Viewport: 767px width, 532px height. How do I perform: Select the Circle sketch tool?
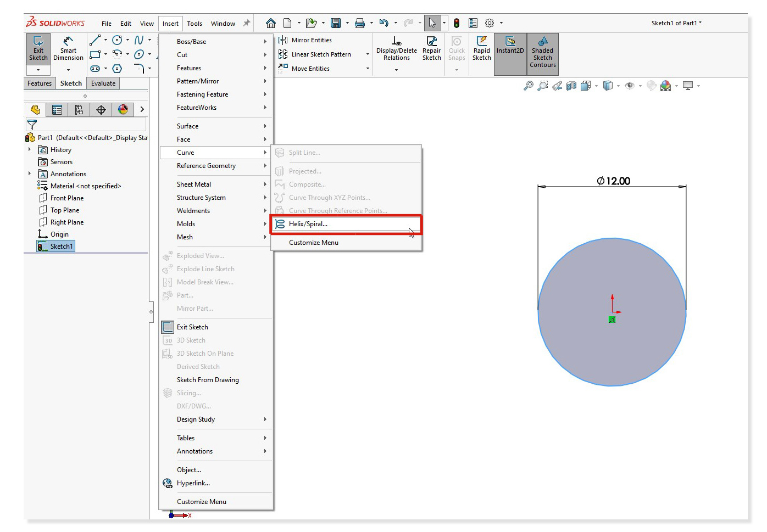point(117,40)
